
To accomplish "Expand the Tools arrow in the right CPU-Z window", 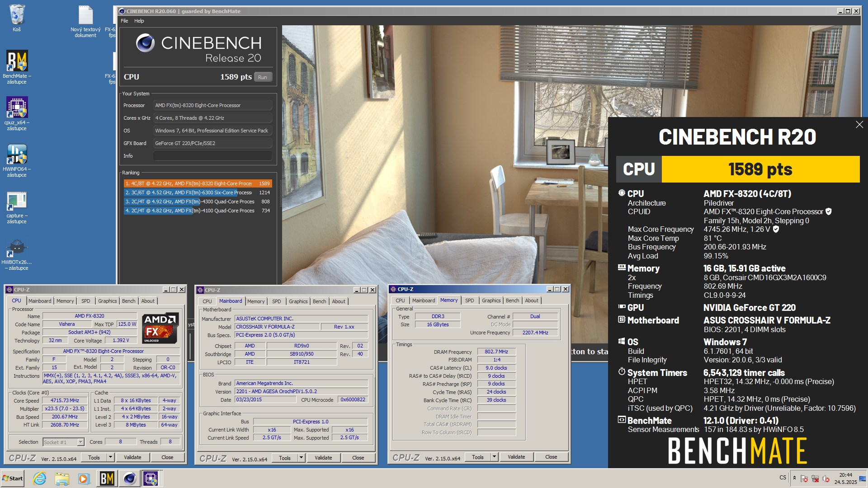I will click(x=494, y=457).
